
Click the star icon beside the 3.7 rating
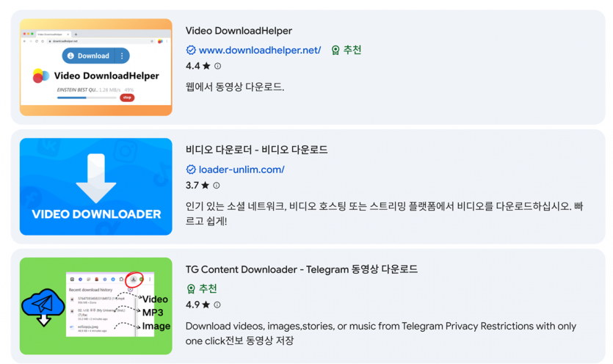point(206,186)
